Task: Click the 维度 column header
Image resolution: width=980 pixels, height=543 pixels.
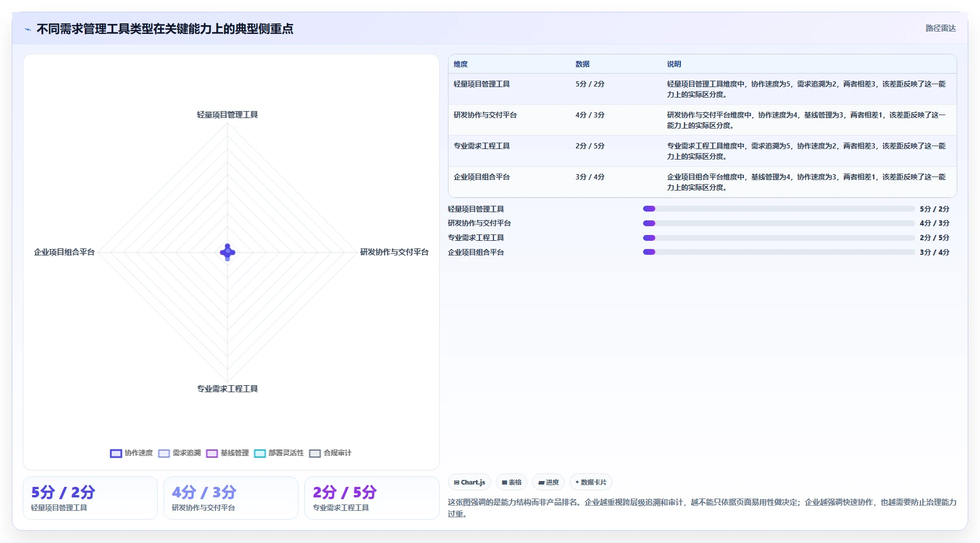Action: [461, 64]
